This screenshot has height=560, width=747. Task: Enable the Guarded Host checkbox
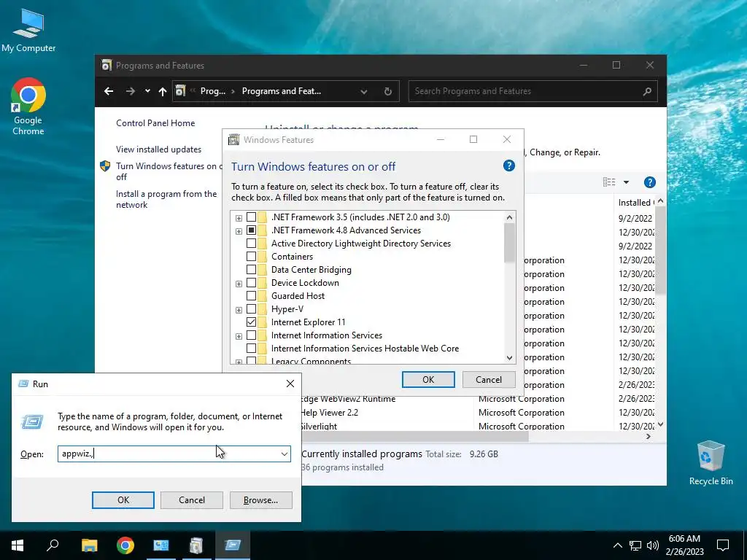point(251,296)
